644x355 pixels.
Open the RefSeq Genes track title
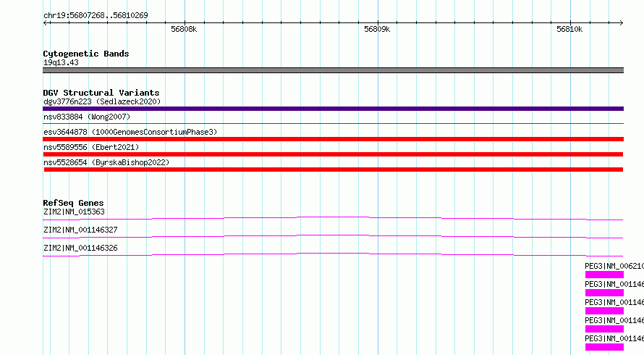[x=73, y=203]
